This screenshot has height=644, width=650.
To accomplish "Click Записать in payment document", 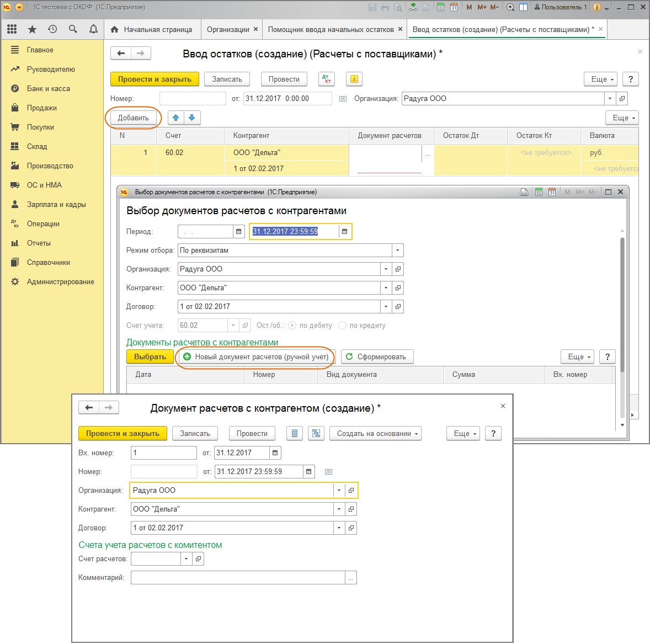I will coord(195,433).
